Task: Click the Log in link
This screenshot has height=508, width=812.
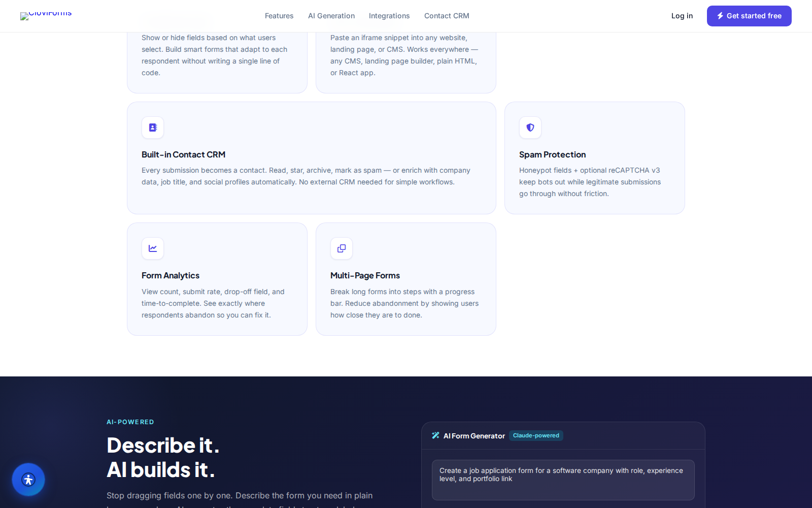Action: tap(682, 16)
